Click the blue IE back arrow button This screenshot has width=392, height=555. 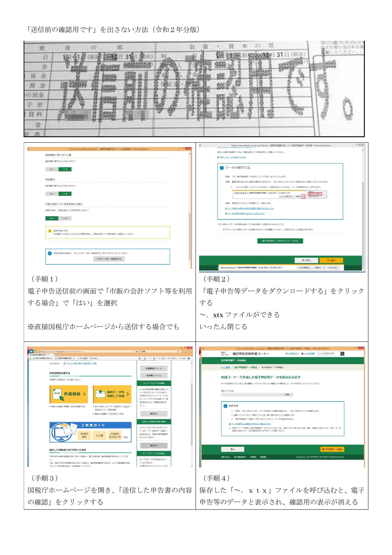click(x=31, y=351)
